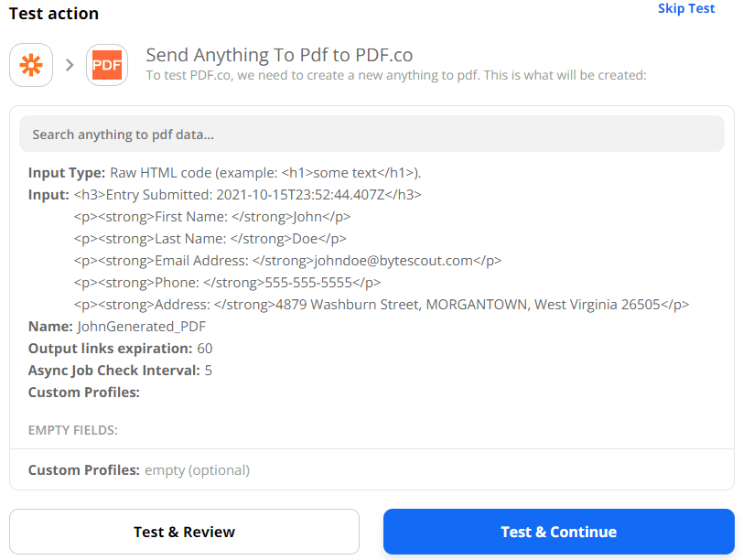
Task: Select the orange Zapier asterisk logo
Action: coord(31,65)
